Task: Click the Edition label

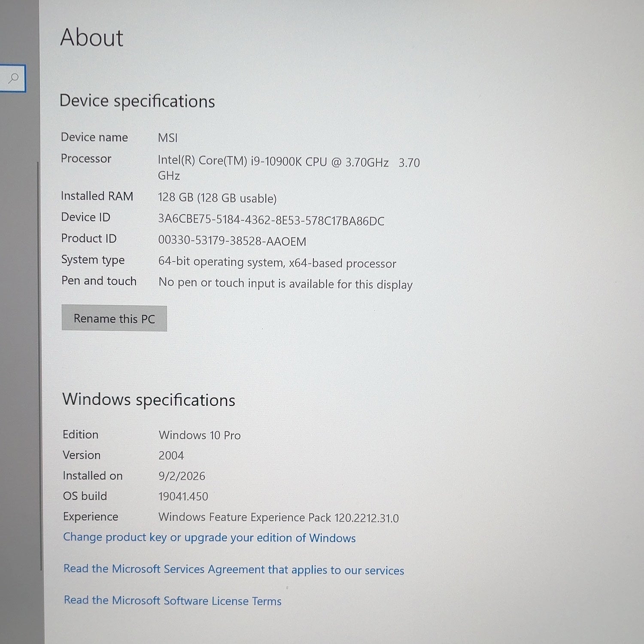Action: [x=81, y=434]
